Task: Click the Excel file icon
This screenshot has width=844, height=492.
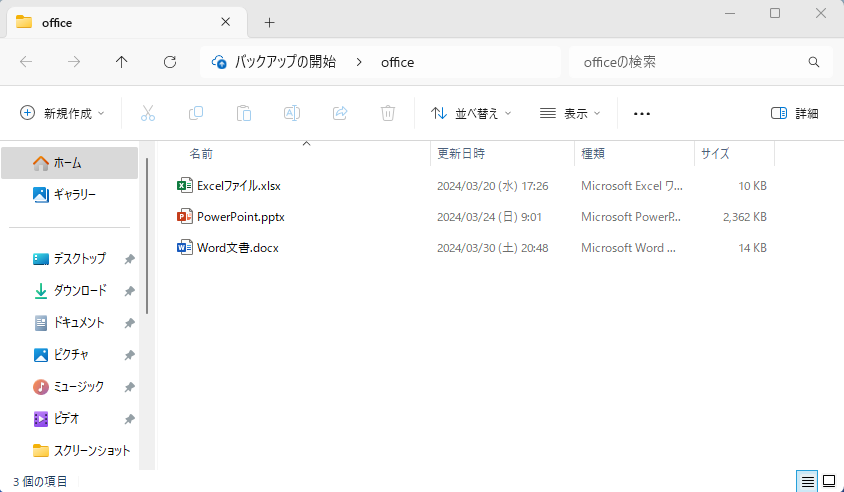Action: tap(185, 186)
